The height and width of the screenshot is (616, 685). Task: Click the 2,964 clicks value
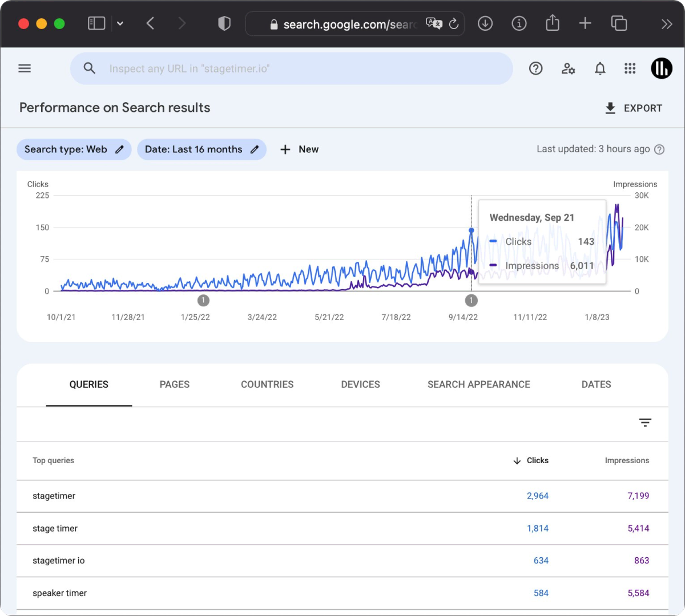[537, 496]
